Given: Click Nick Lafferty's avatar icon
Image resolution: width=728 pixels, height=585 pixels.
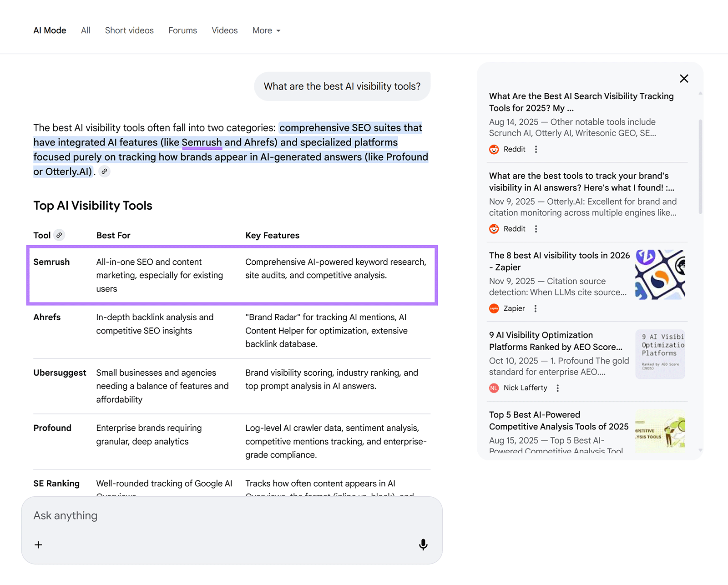Looking at the screenshot, I should pyautogui.click(x=494, y=388).
